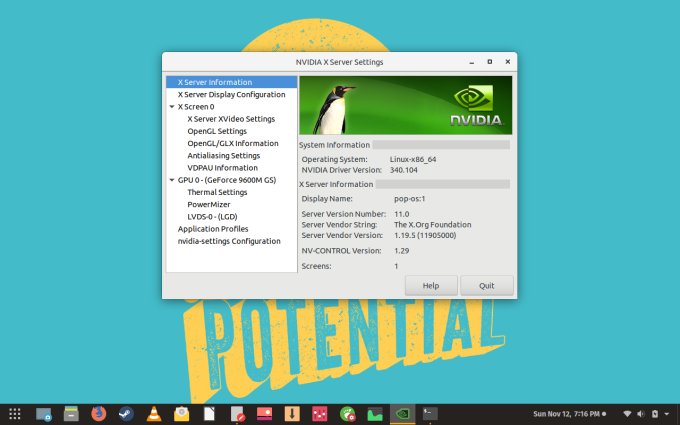Click the volume speaker indicator
This screenshot has width=680, height=425.
(641, 414)
